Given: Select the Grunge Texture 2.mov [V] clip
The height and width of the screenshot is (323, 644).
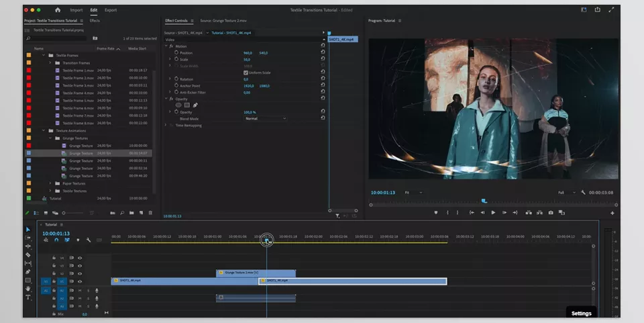Looking at the screenshot, I should click(256, 273).
